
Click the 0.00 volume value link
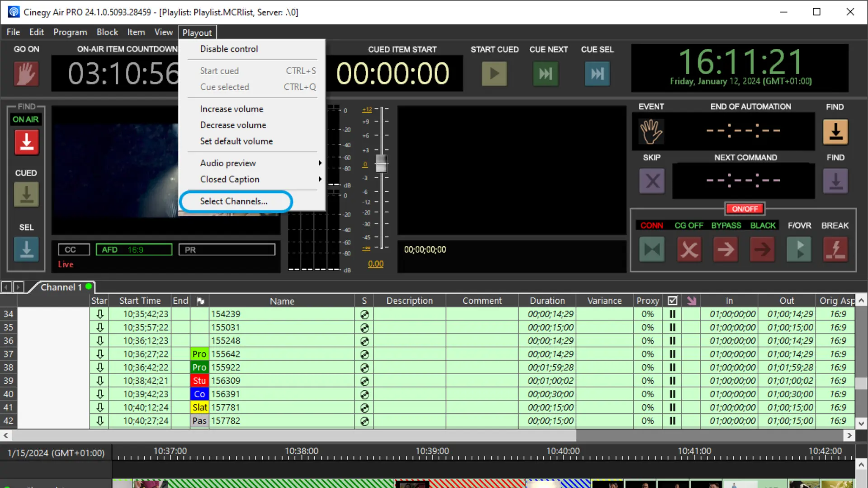[375, 264]
